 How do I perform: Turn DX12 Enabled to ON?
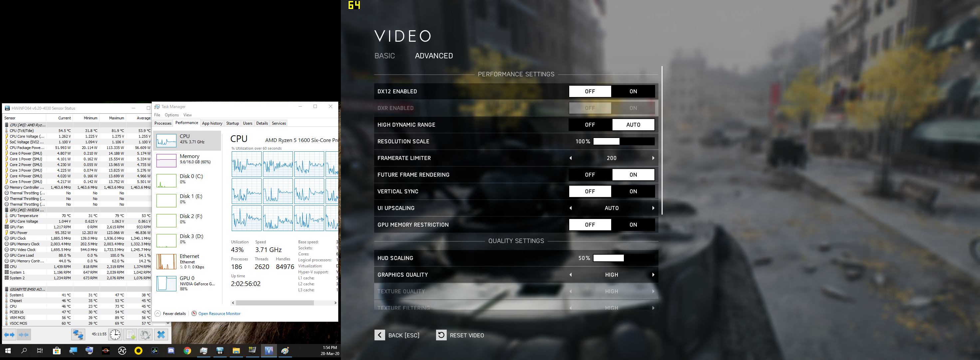tap(633, 91)
